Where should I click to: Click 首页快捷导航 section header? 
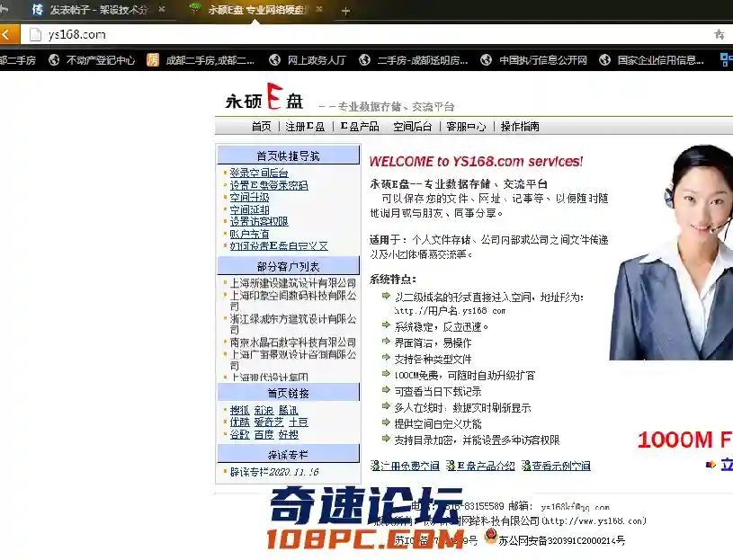click(289, 156)
